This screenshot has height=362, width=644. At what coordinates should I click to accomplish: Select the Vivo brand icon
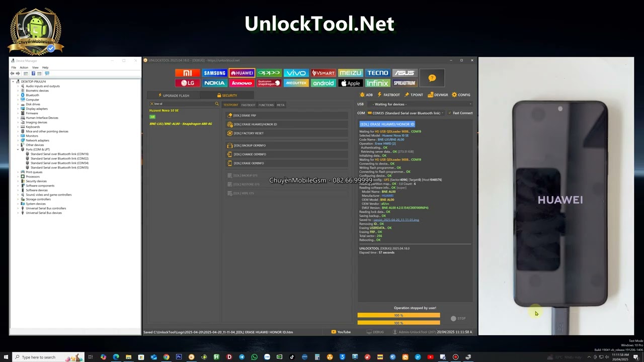pos(296,73)
